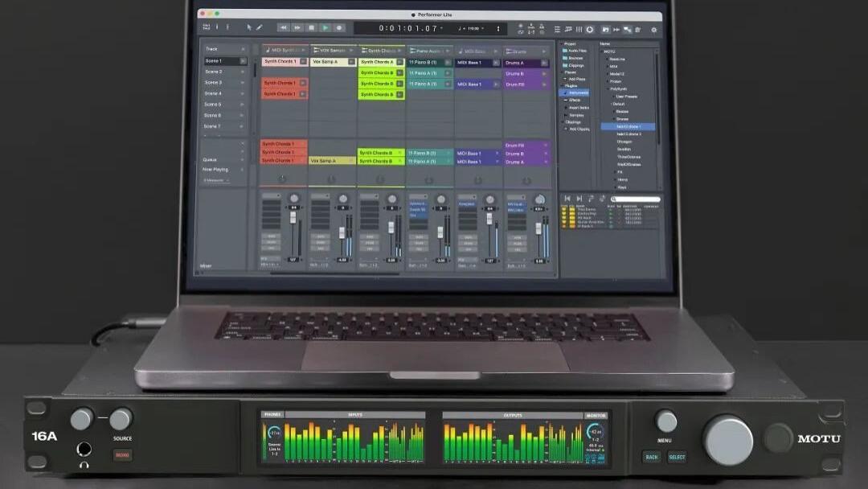Viewport: 868px width, 489px height.
Task: Open the MIDI Synth track header dropdown
Action: pyautogui.click(x=303, y=51)
